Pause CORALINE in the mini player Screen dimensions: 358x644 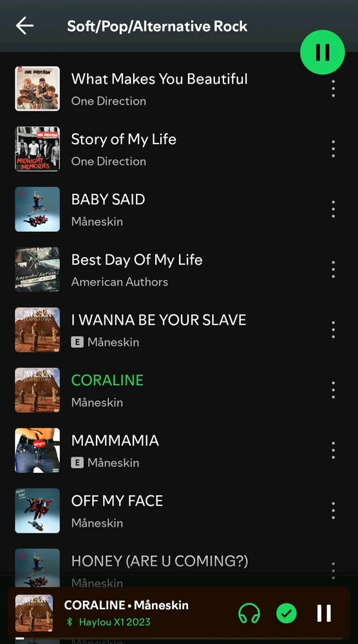(324, 614)
